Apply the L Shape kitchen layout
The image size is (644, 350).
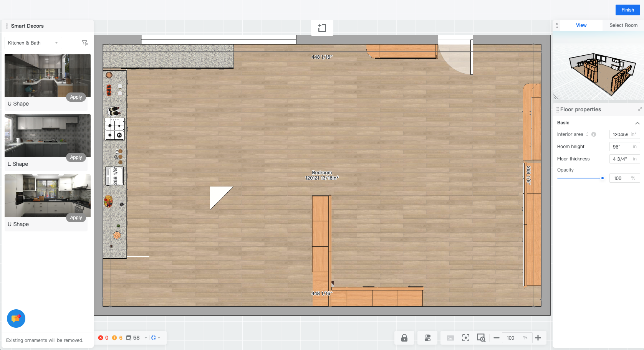76,157
